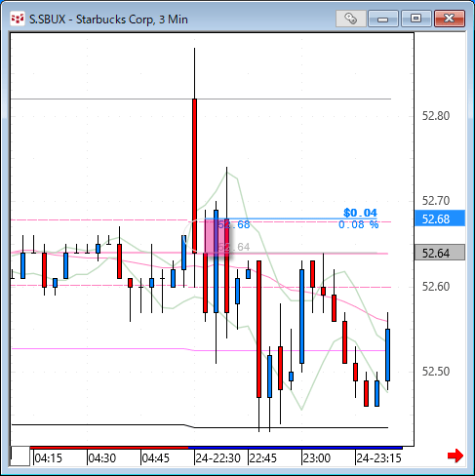The width and height of the screenshot is (475, 476).
Task: Select the 52.68 blue price marker
Action: [440, 218]
